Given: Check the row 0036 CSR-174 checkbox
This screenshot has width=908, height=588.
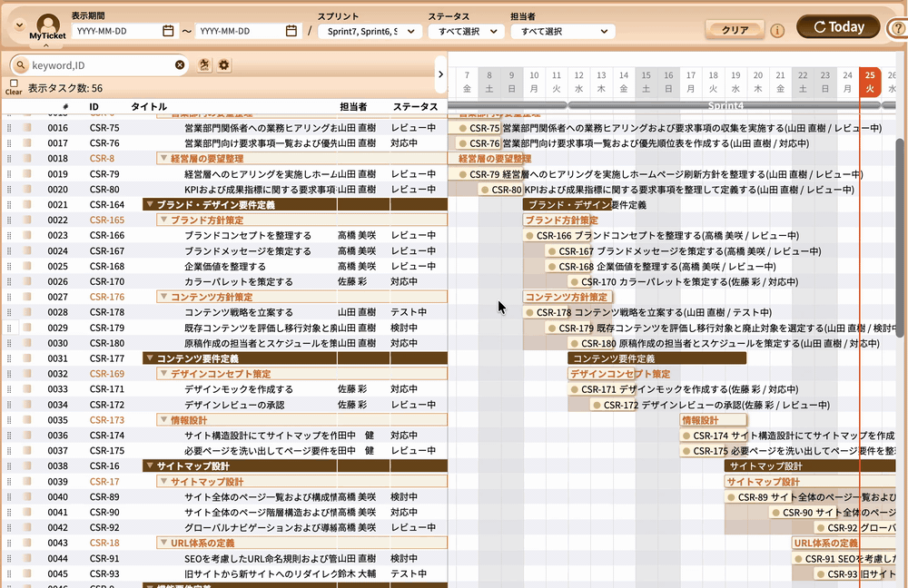Looking at the screenshot, I should tap(27, 436).
